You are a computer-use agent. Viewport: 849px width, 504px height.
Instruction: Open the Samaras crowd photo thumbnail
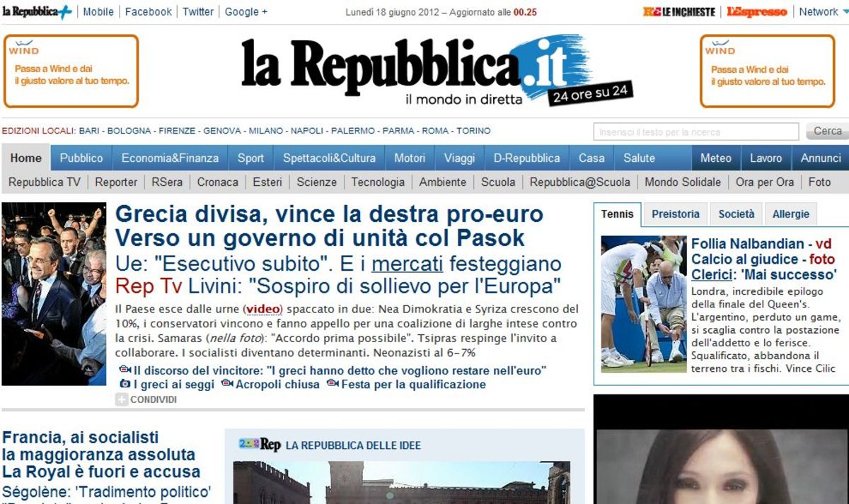54,294
